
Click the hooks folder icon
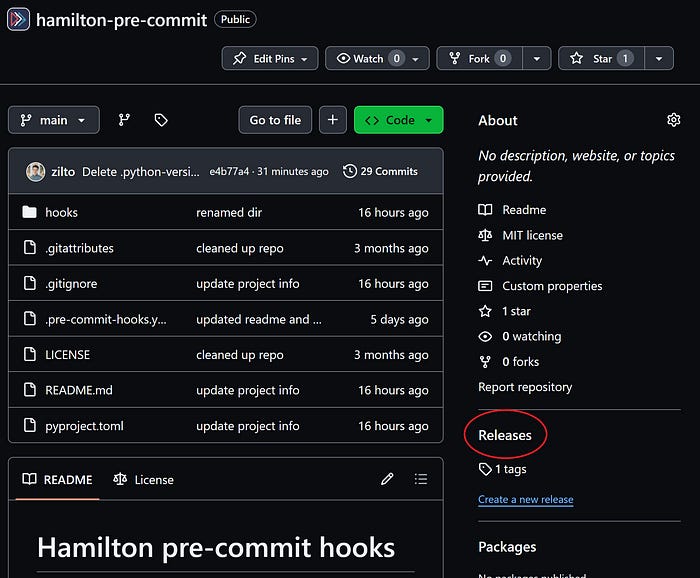29,212
